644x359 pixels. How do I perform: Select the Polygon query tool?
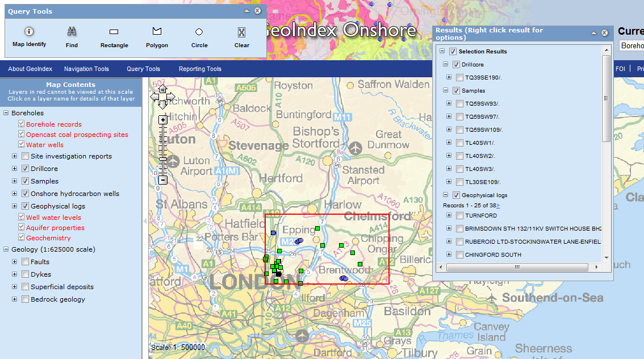[x=157, y=37]
